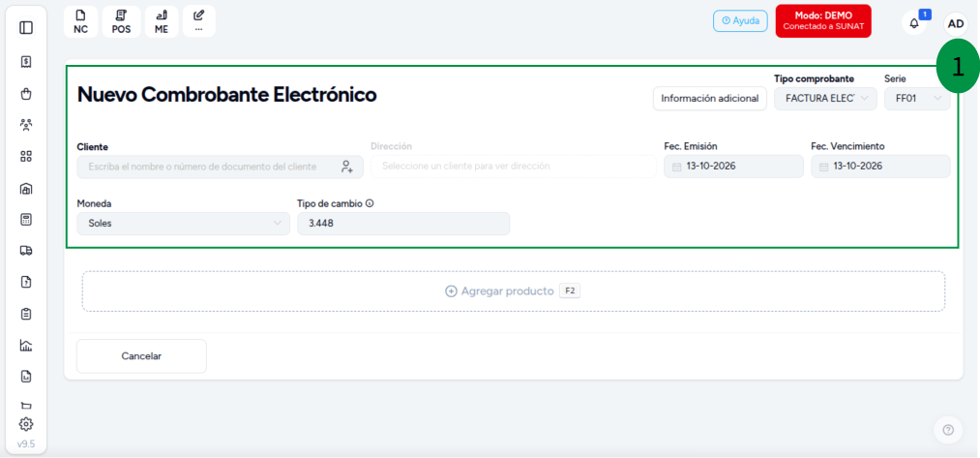Click the Nuevo Combrobante Electrónico heading
This screenshot has height=458, width=980.
click(227, 95)
